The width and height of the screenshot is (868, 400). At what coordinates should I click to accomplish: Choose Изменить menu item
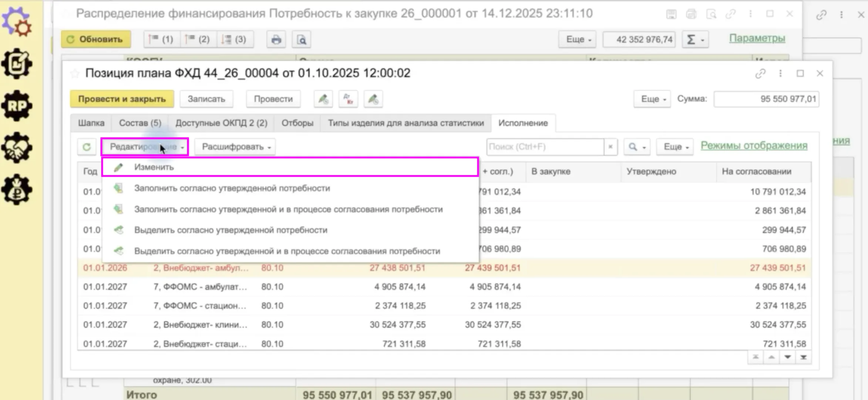pos(290,167)
